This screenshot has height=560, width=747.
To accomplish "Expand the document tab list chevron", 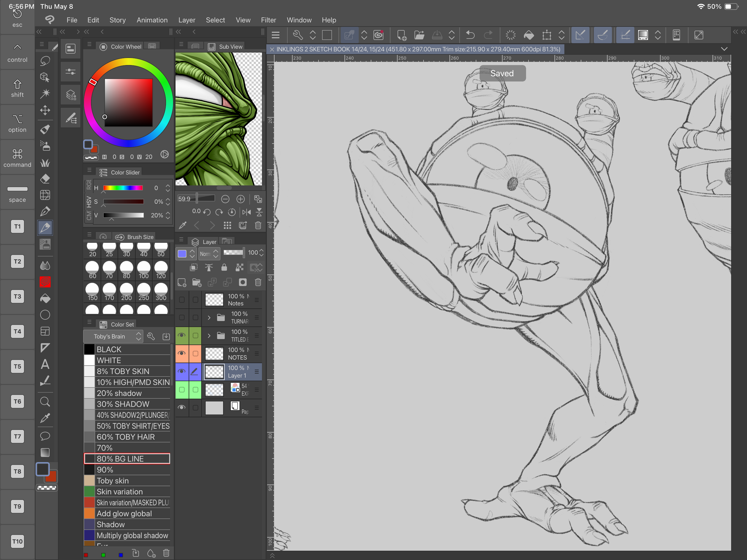I will 724,49.
